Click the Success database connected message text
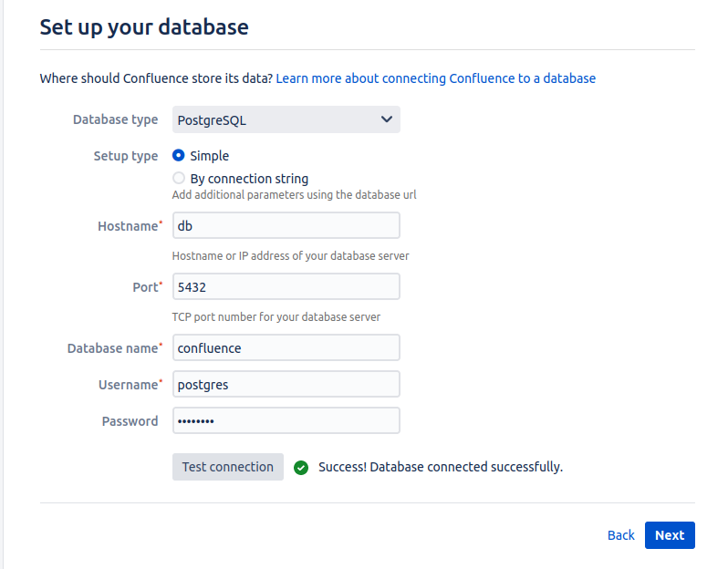 click(440, 467)
